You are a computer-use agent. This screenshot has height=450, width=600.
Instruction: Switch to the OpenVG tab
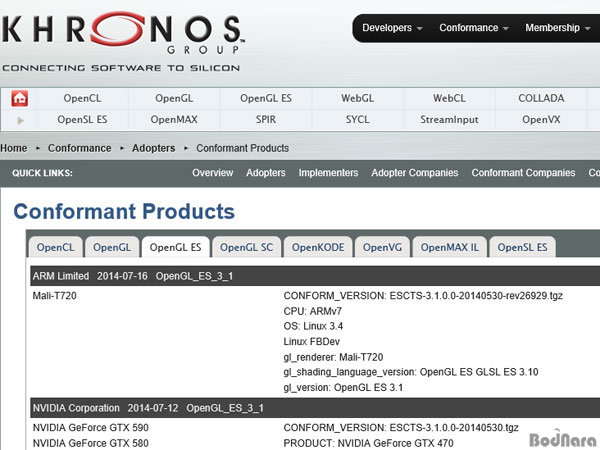click(x=382, y=247)
